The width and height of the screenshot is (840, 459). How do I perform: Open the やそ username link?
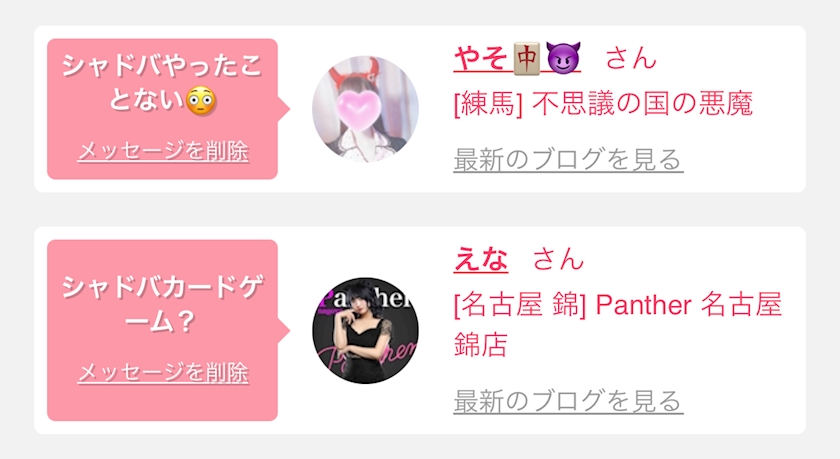coord(517,58)
